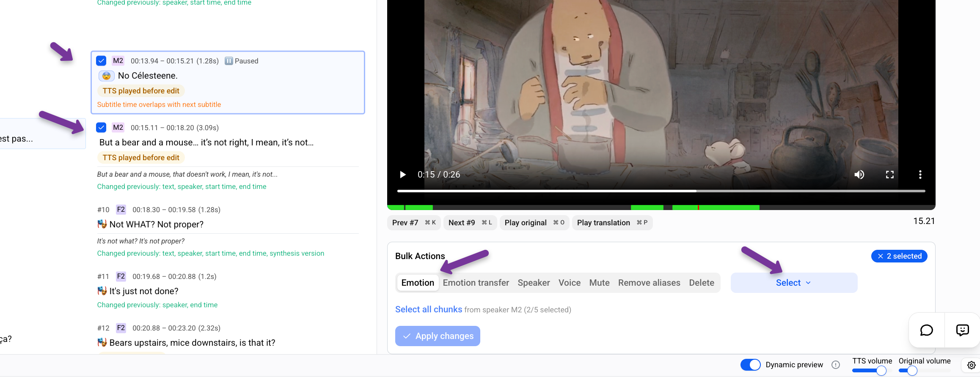
Task: Click the red playhead marker on segment timeline
Action: coord(698,208)
